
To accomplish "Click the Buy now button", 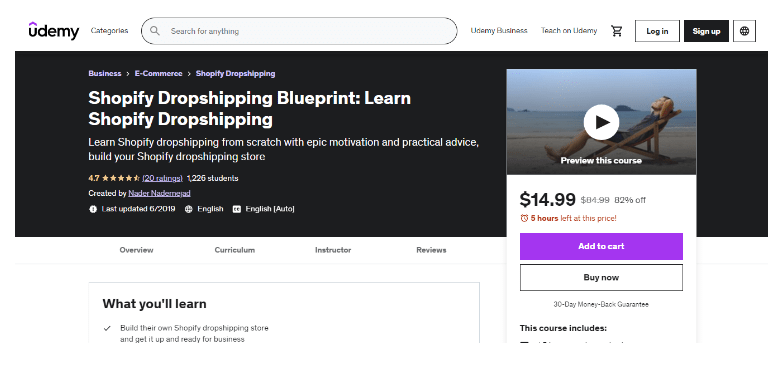I will 601,278.
